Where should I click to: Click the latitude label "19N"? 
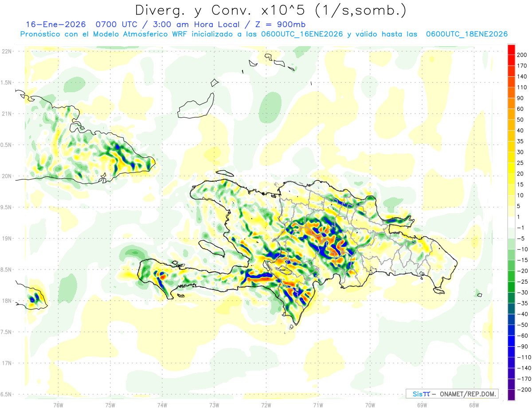click(7, 239)
